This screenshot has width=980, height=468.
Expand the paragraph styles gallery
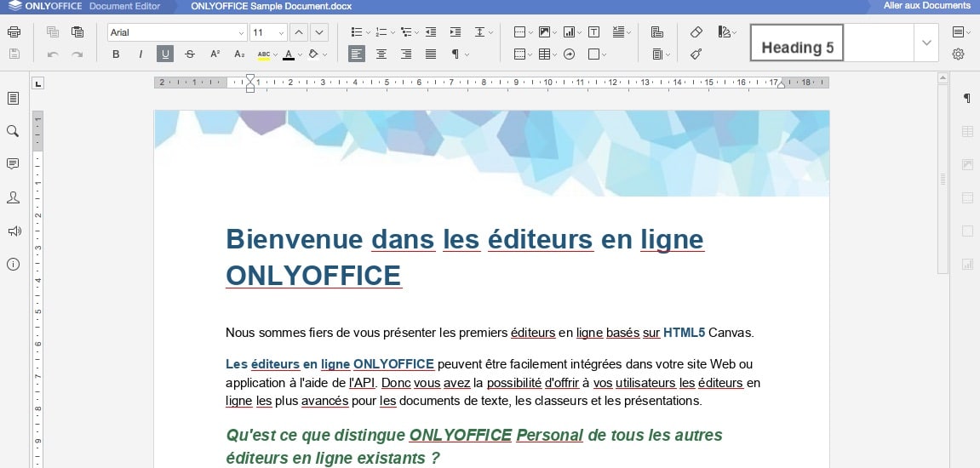(926, 43)
